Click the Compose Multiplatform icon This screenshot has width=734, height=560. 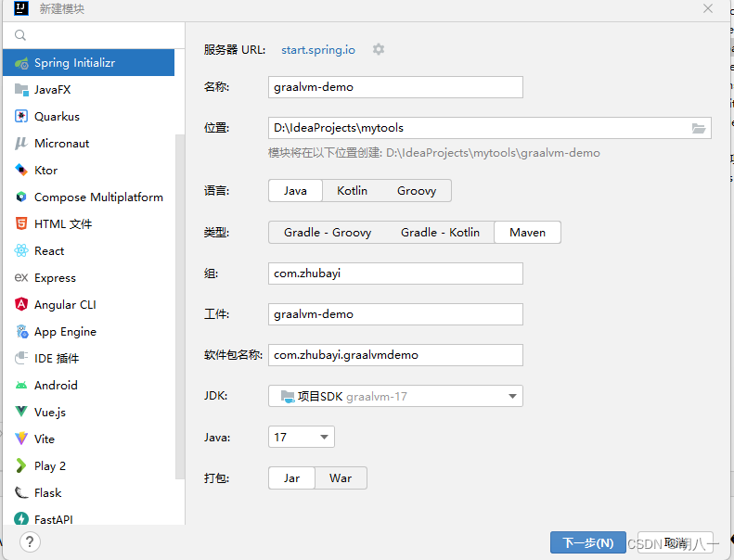21,197
